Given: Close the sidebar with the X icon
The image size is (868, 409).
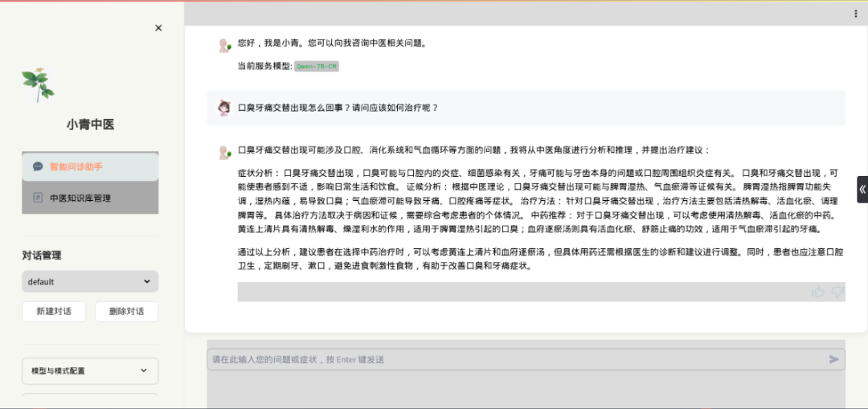Looking at the screenshot, I should click(x=158, y=28).
